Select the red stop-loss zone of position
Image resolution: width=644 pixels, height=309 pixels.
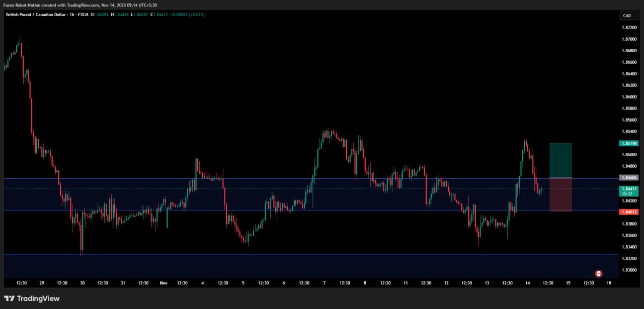[560, 195]
